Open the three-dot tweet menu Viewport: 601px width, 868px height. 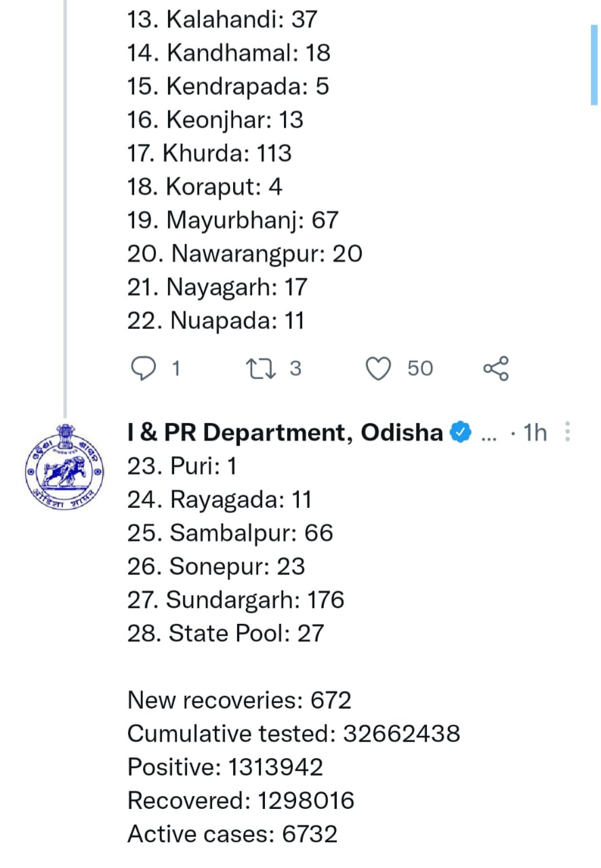point(568,432)
